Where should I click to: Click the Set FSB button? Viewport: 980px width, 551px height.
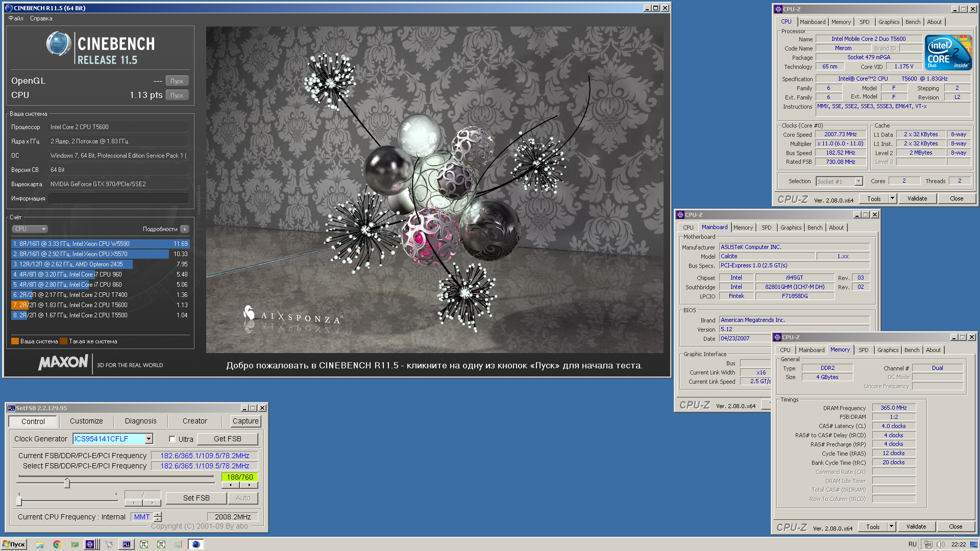197,498
